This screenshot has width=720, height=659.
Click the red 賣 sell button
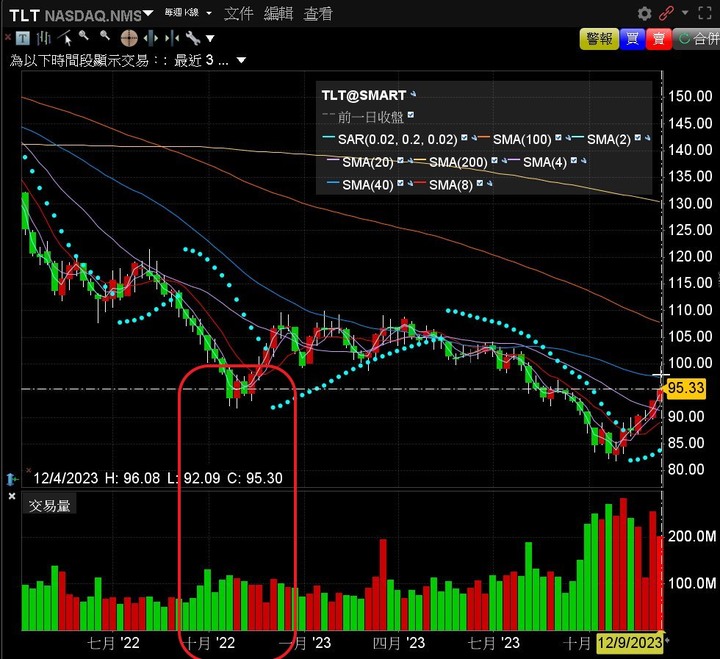click(659, 39)
